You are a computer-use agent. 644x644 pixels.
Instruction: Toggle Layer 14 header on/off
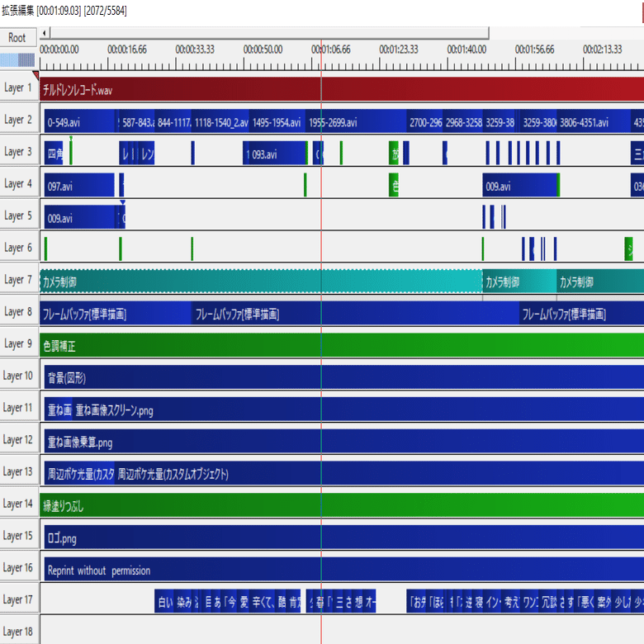19,504
